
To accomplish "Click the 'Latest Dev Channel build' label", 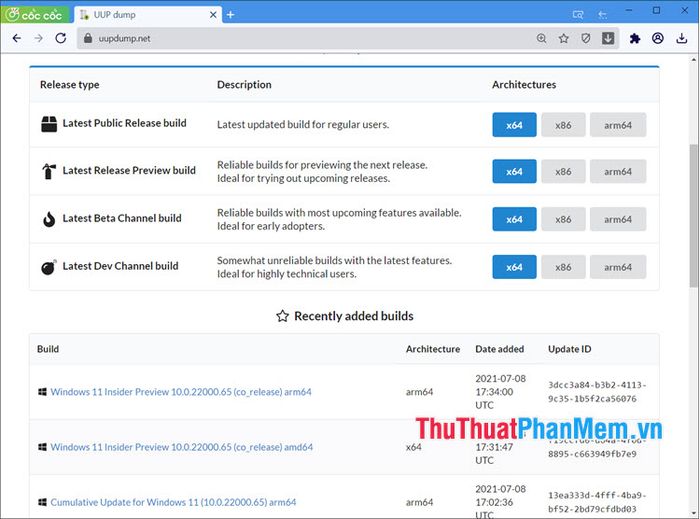I will [121, 266].
